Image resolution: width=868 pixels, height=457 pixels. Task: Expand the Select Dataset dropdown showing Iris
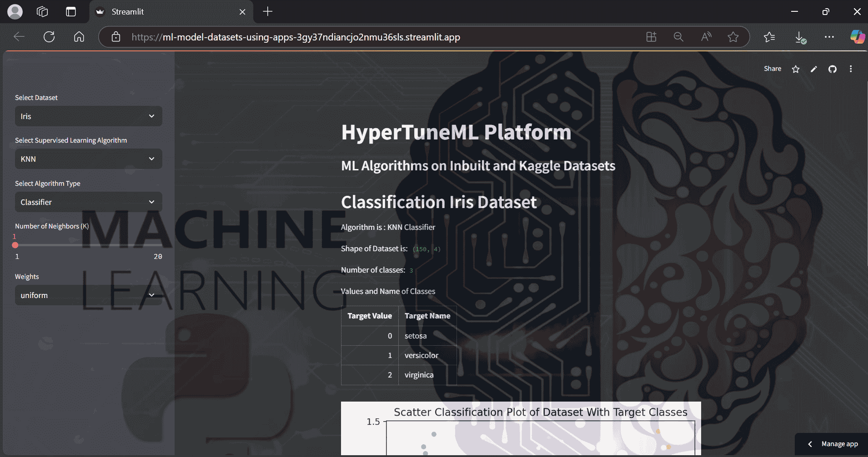[x=89, y=116]
